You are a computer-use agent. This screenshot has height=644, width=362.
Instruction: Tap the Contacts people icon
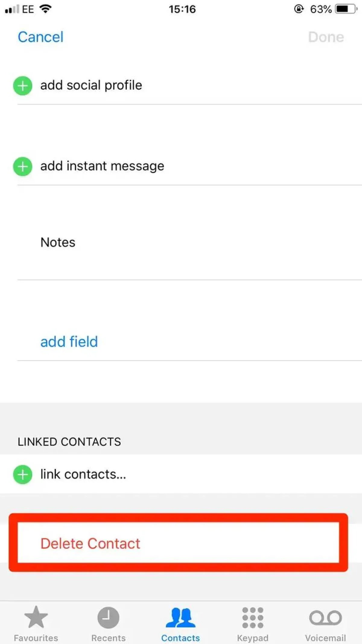[180, 618]
